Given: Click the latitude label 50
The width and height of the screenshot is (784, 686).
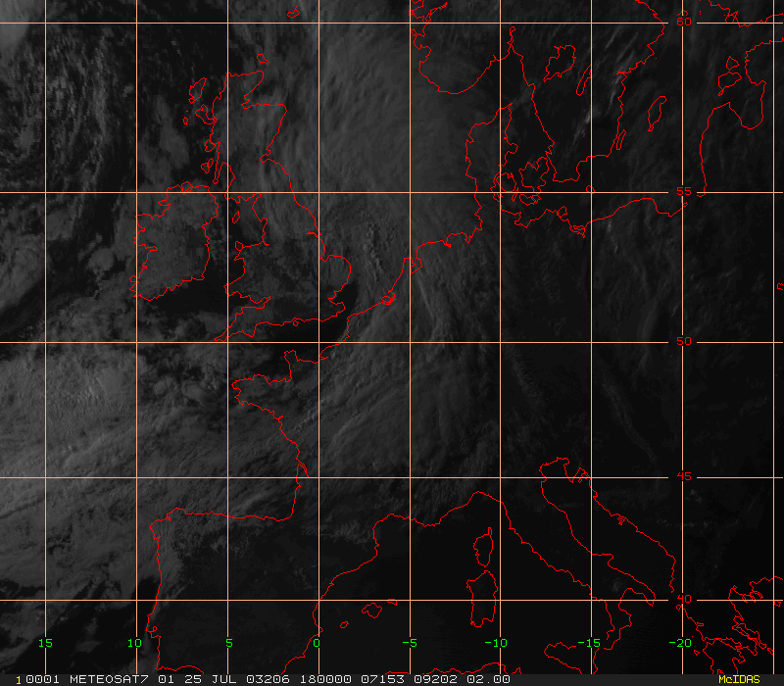Looking at the screenshot, I should coord(683,341).
